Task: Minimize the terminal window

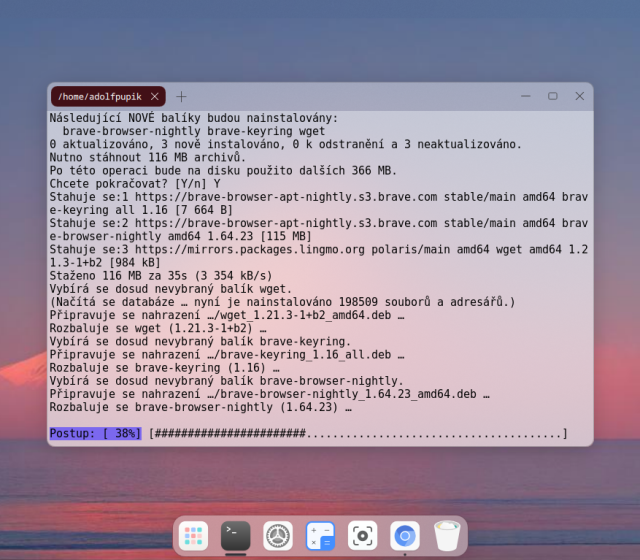Action: click(x=526, y=97)
